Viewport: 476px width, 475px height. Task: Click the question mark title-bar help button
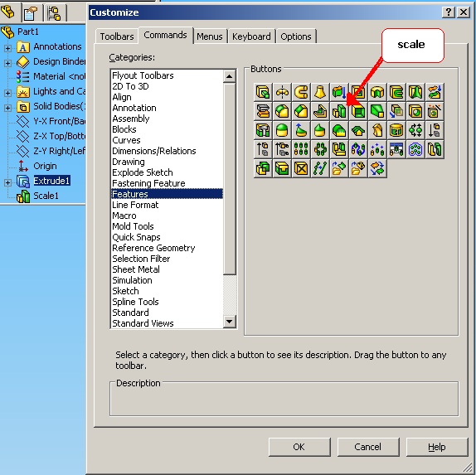click(449, 12)
